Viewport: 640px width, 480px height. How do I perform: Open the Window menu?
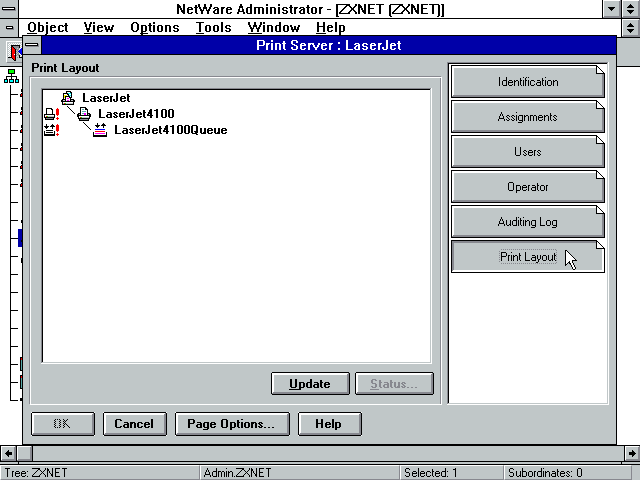click(273, 27)
